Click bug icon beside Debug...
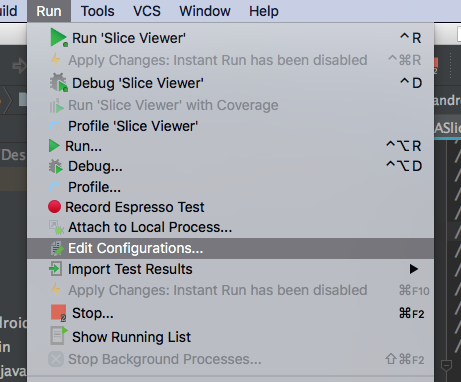This screenshot has width=461, height=382. 56,166
